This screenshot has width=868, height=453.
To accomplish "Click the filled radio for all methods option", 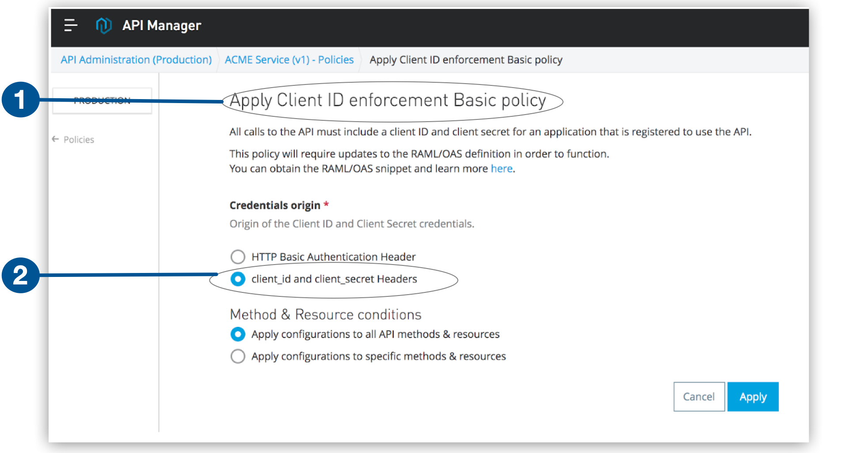I will 238,334.
